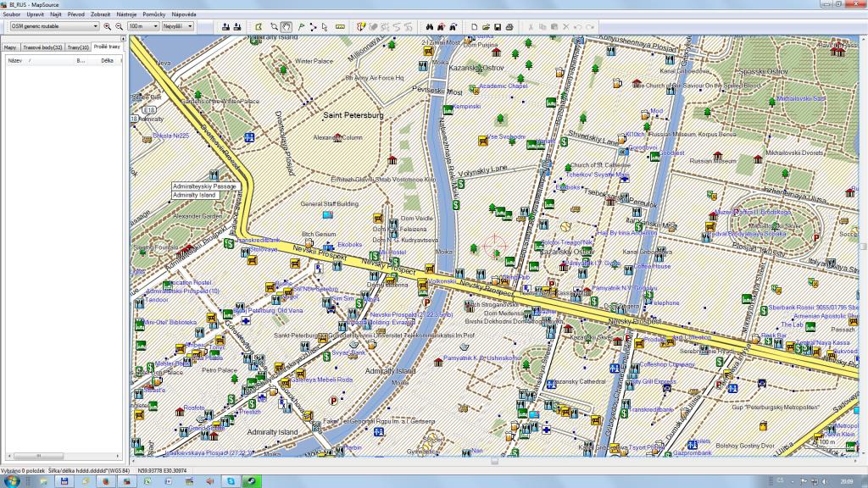Click the Undo arrow icon
The height and width of the screenshot is (488, 868).
tap(577, 26)
